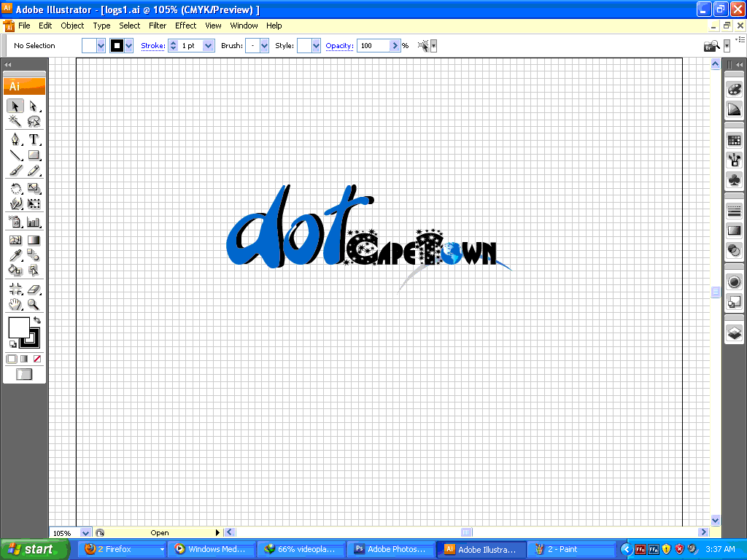
Task: Open the Symbols panel icon
Action: (734, 179)
